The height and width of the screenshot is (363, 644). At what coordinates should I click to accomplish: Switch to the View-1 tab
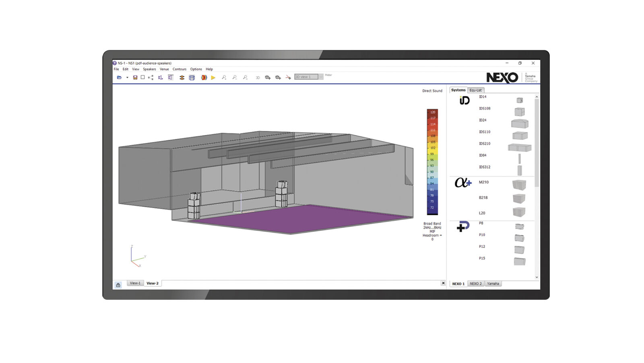(135, 283)
